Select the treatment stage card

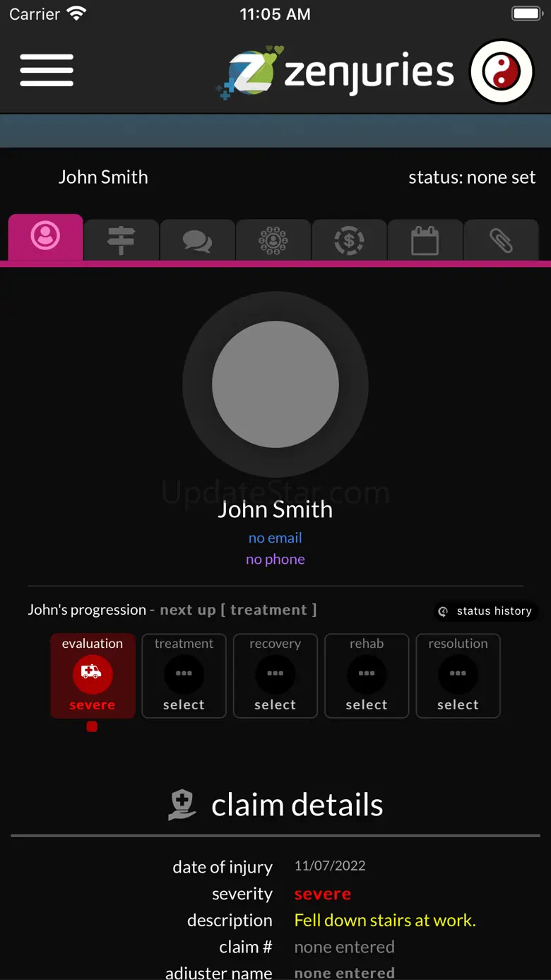pos(184,675)
